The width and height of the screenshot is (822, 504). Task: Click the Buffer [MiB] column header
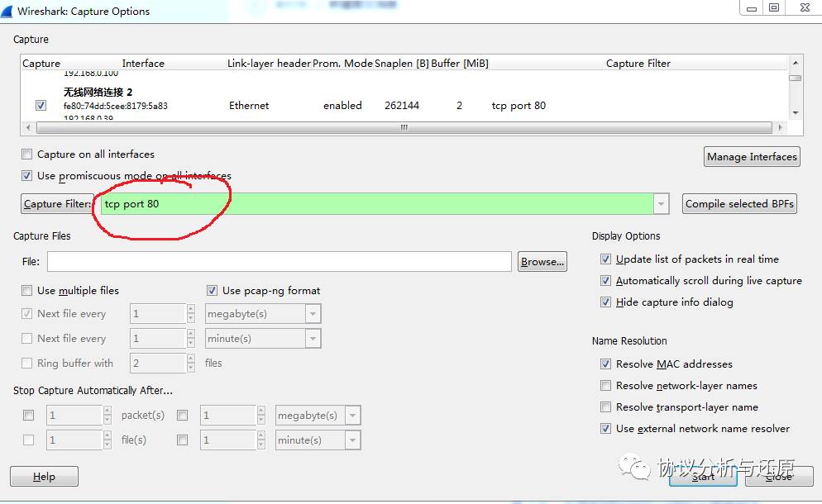pyautogui.click(x=460, y=64)
